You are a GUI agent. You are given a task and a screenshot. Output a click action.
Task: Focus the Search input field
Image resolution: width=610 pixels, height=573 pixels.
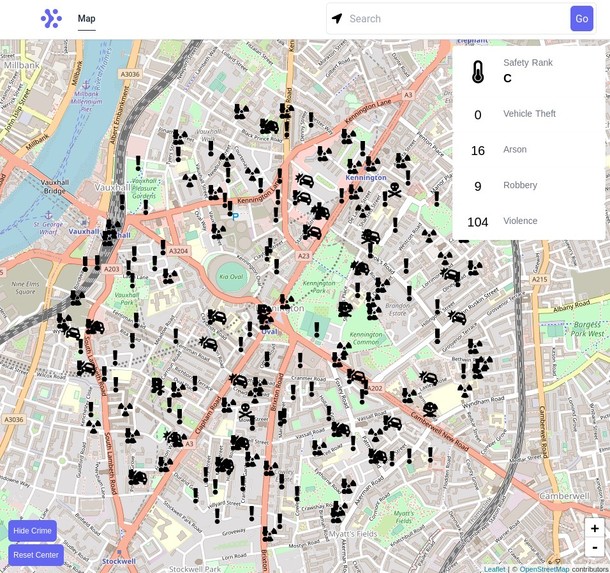pyautogui.click(x=458, y=19)
